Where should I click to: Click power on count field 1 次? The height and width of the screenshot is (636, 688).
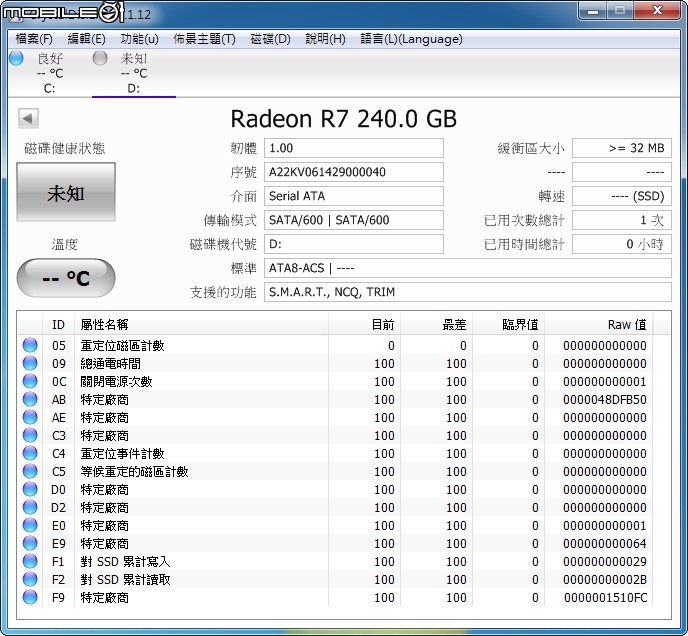tap(622, 220)
